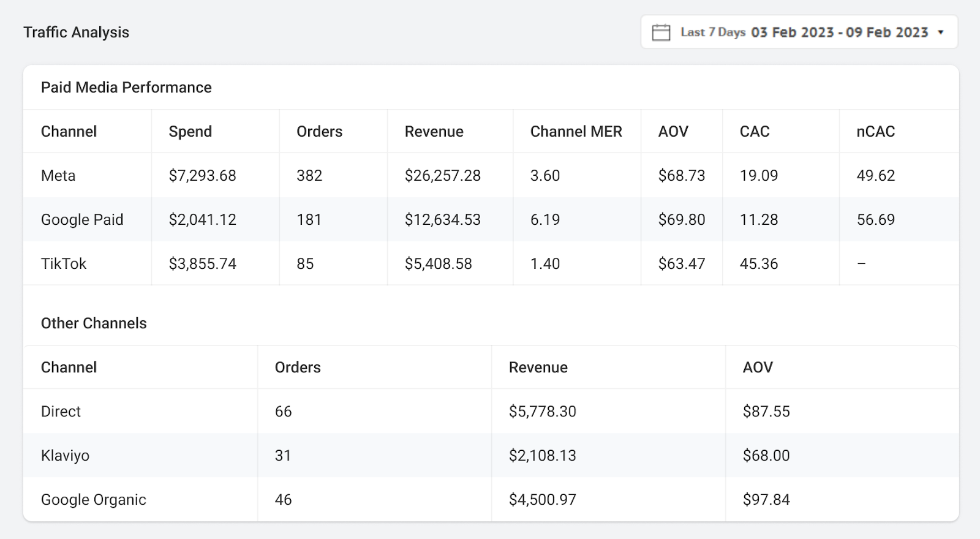The image size is (980, 539).
Task: Click the Google Organic channel row
Action: [93, 500]
